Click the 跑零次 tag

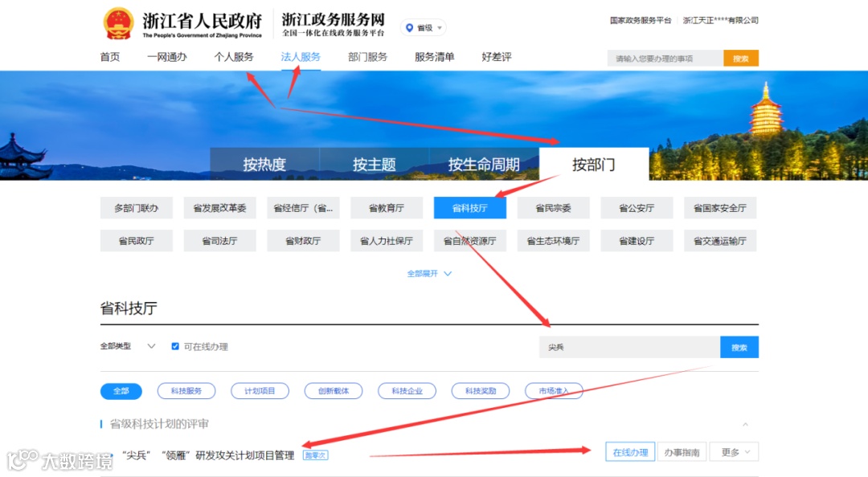point(316,455)
